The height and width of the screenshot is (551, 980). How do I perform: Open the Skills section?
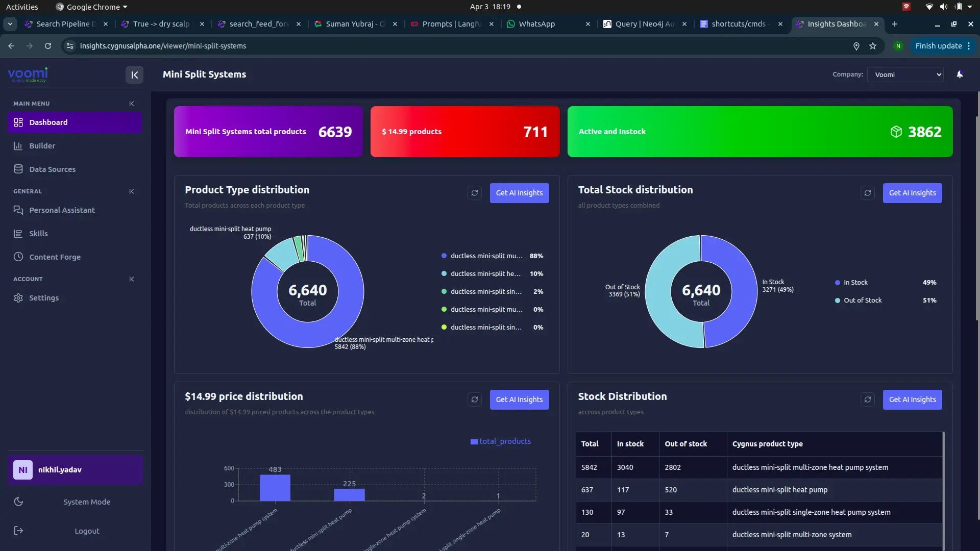(75, 234)
